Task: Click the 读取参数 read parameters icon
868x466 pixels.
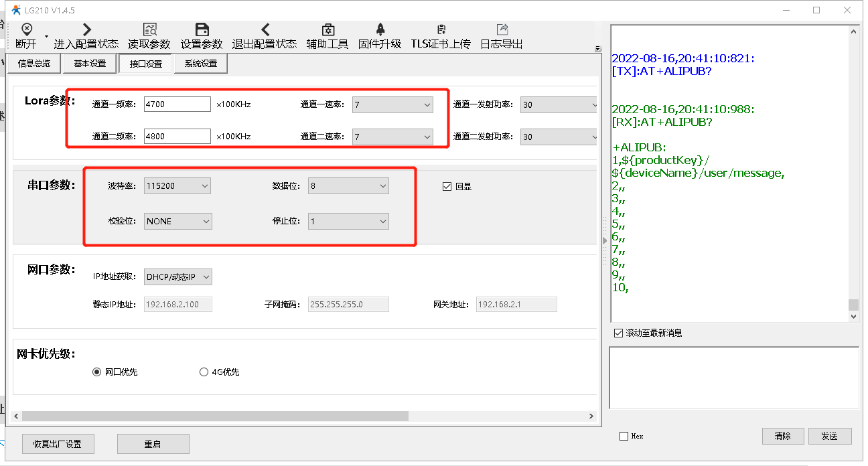Action: pyautogui.click(x=149, y=29)
